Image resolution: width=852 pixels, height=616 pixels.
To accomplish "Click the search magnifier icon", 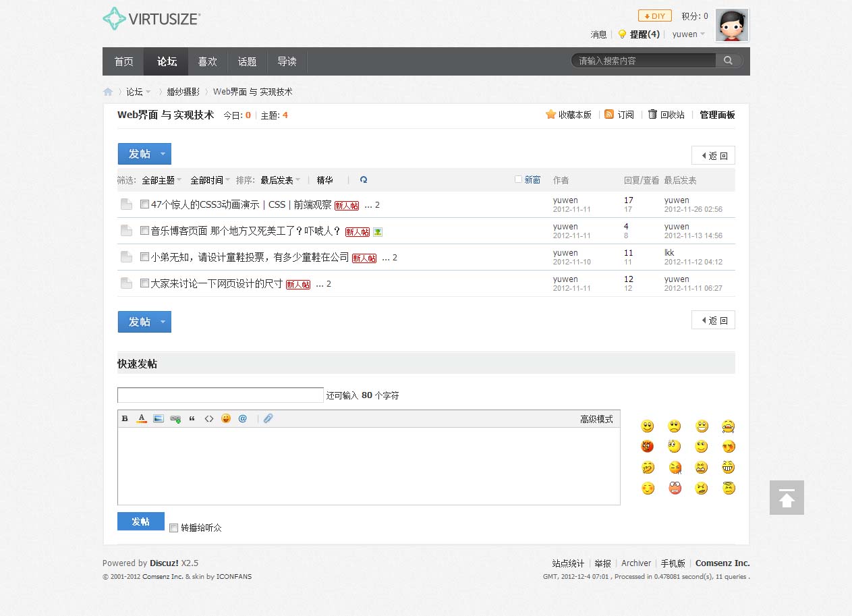I will (729, 61).
